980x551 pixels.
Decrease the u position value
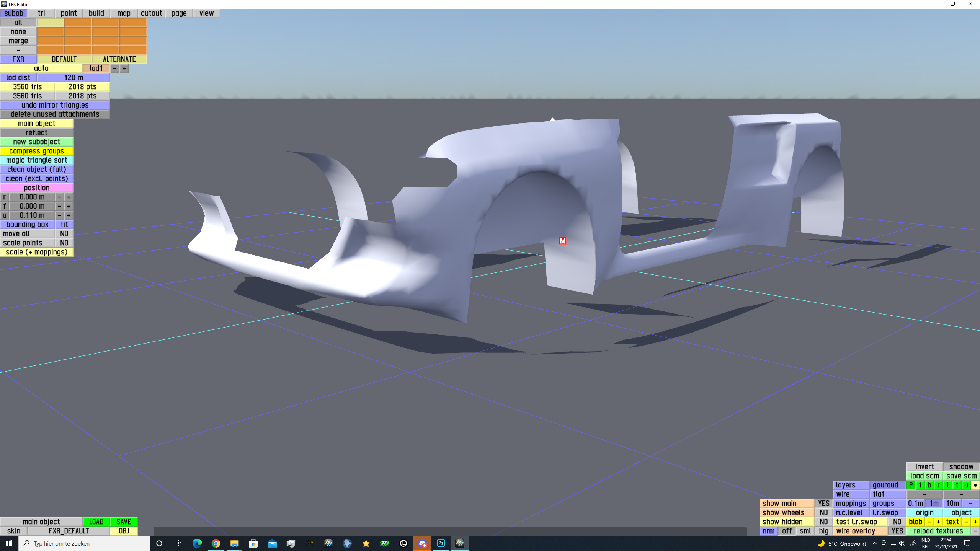click(60, 215)
